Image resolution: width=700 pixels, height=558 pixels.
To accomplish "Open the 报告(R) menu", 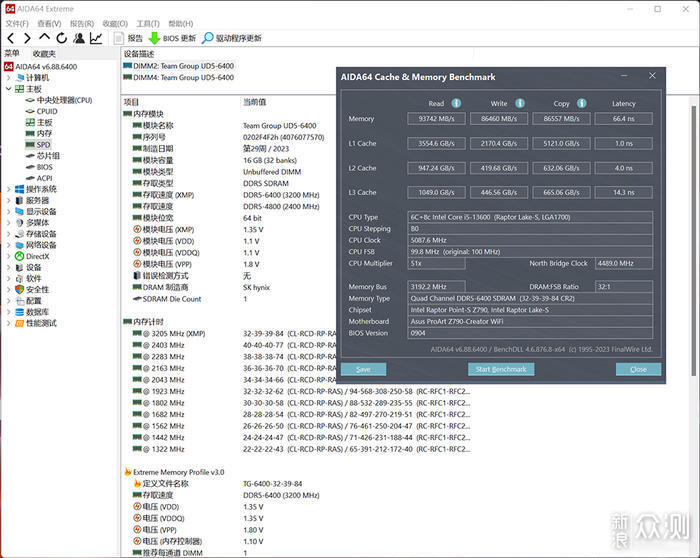I will tap(82, 23).
